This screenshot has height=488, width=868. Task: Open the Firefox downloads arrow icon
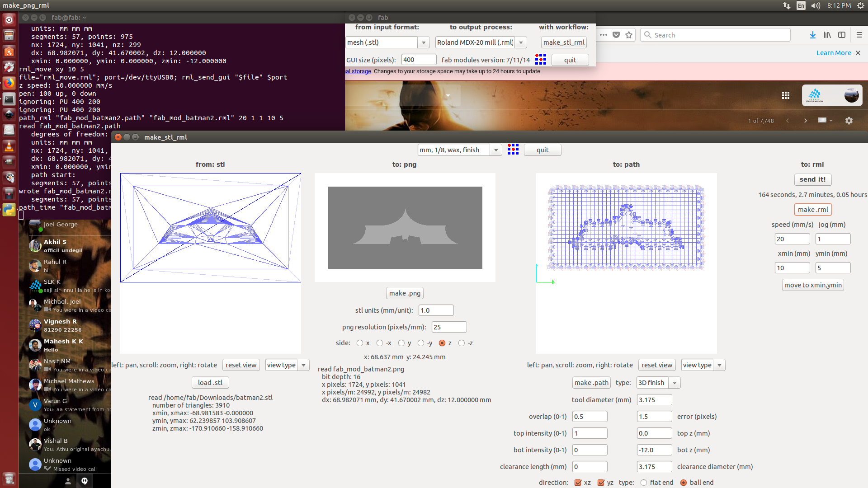(812, 35)
